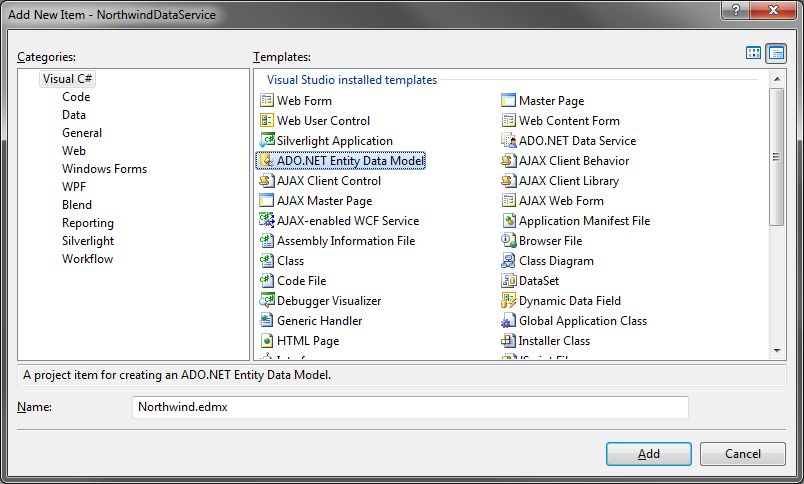Select the Web category
This screenshot has width=804, height=484.
coord(74,151)
